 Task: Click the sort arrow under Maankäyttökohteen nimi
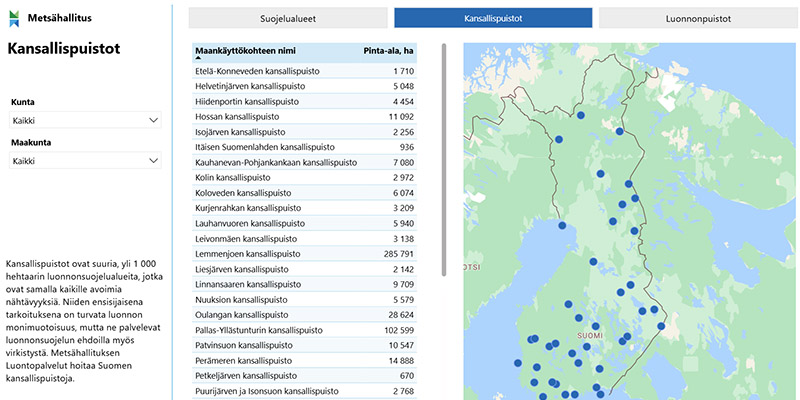[198, 58]
